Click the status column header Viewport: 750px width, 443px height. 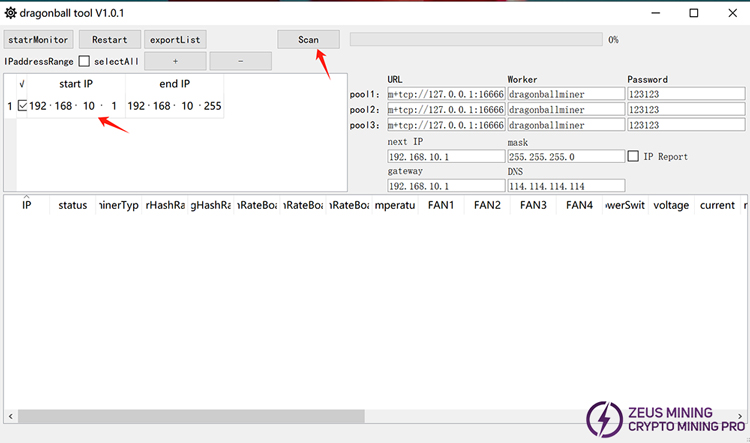[72, 205]
